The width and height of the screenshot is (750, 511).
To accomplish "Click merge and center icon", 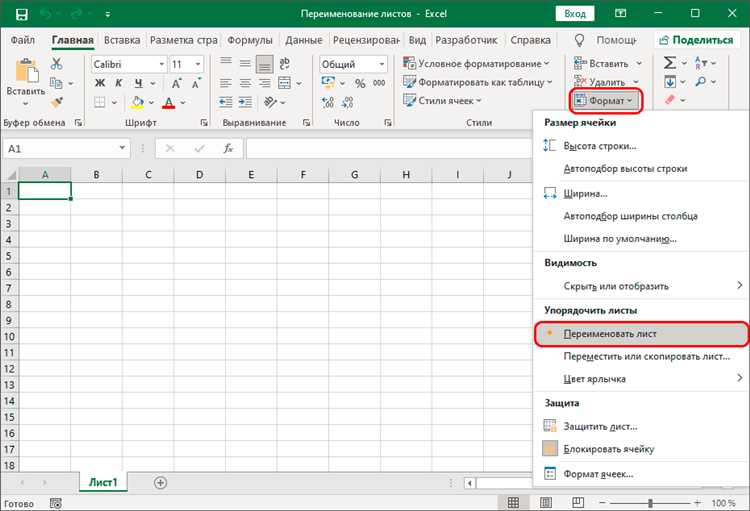I will [x=284, y=83].
